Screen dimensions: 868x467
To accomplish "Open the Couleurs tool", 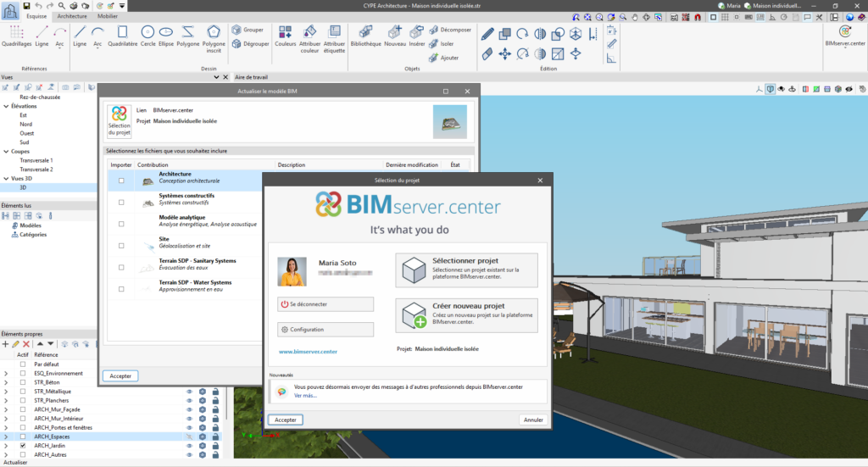I will (285, 36).
